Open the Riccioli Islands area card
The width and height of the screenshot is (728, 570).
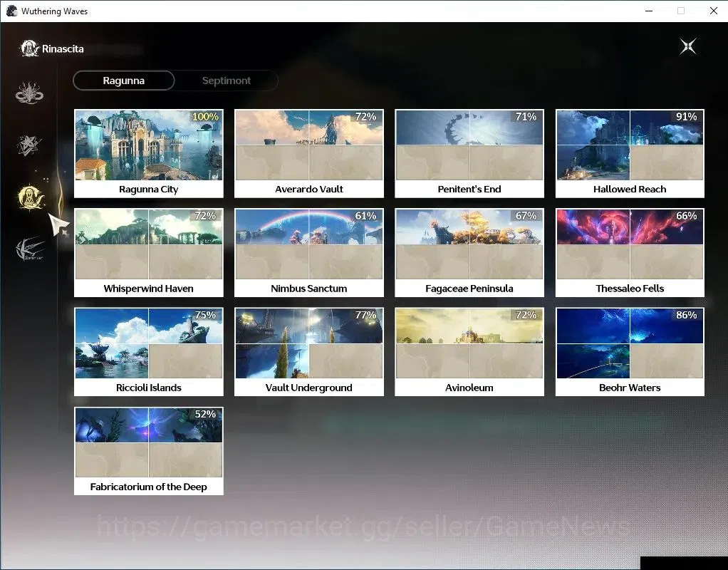(149, 352)
